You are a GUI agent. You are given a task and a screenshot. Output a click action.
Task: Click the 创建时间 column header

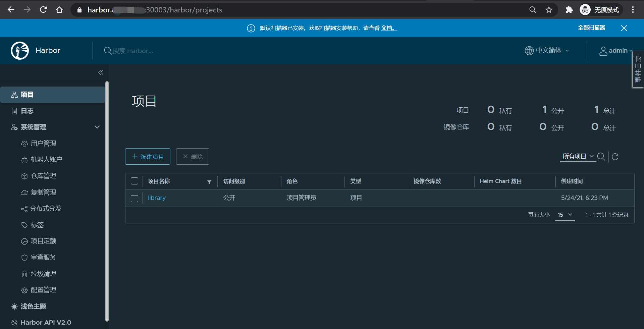point(572,181)
